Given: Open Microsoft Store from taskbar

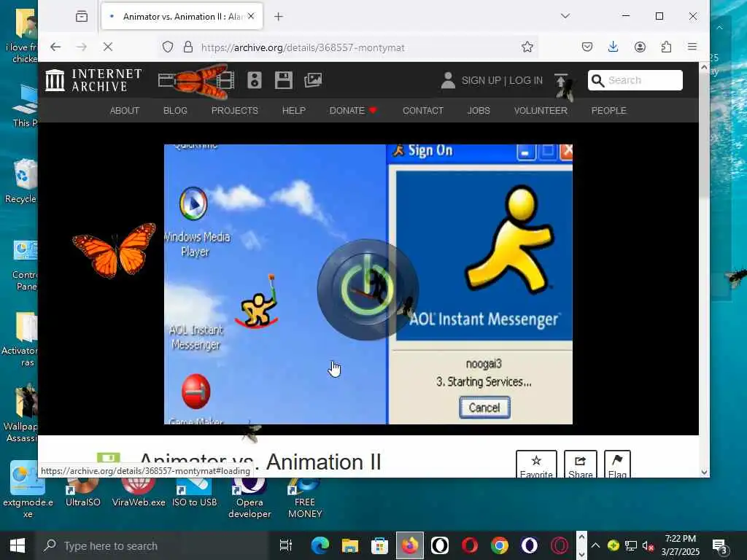Looking at the screenshot, I should click(x=379, y=545).
